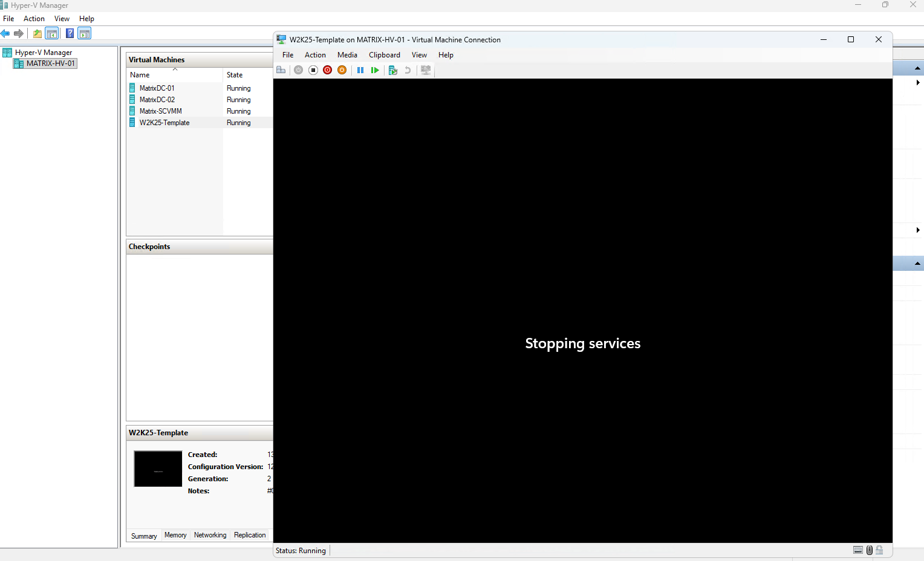Click Running state of W2K25-Template row
Screen dimensions: 924x561
pos(239,123)
